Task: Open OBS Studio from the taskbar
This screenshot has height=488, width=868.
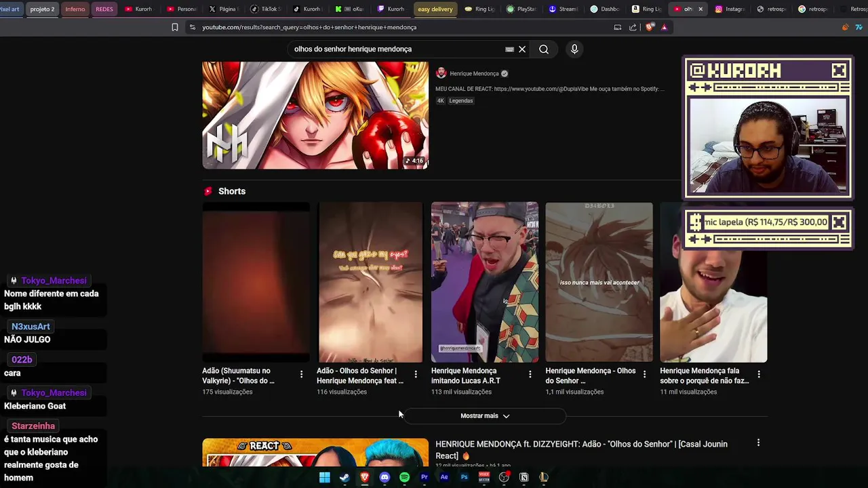Action: pos(504,477)
